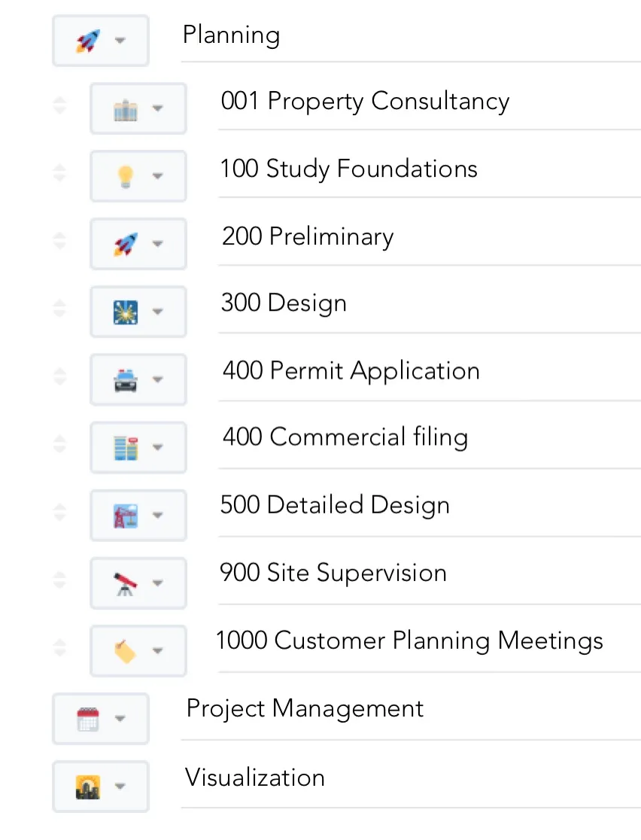Click the sparkle icon beside 300 Design
This screenshot has width=641, height=840.
[x=126, y=312]
